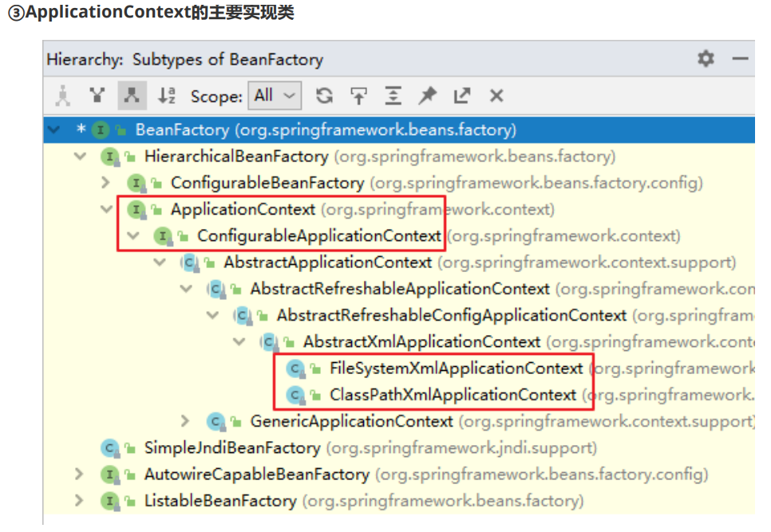Image resolution: width=771 pixels, height=532 pixels.
Task: Collapse the AbstractXmlApplicationContext node
Action: (239, 342)
